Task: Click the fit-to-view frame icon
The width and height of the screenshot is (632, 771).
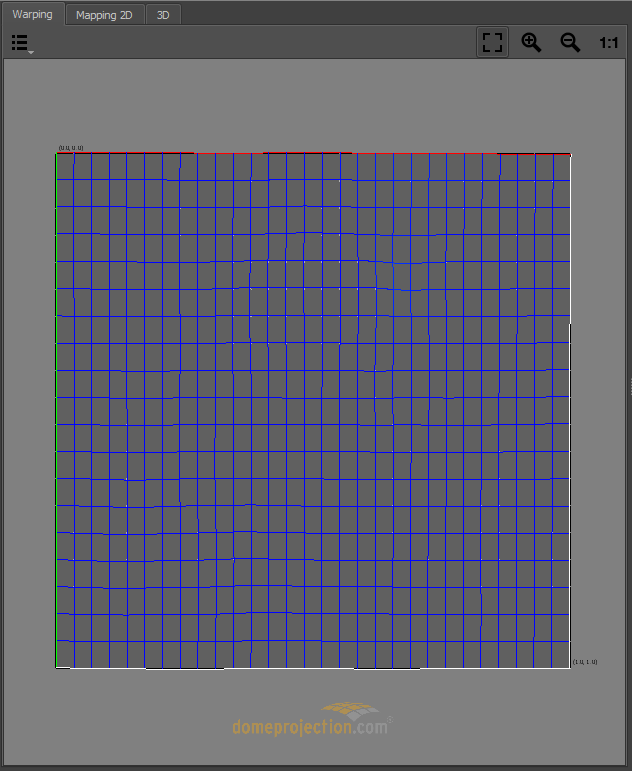Action: (x=492, y=43)
